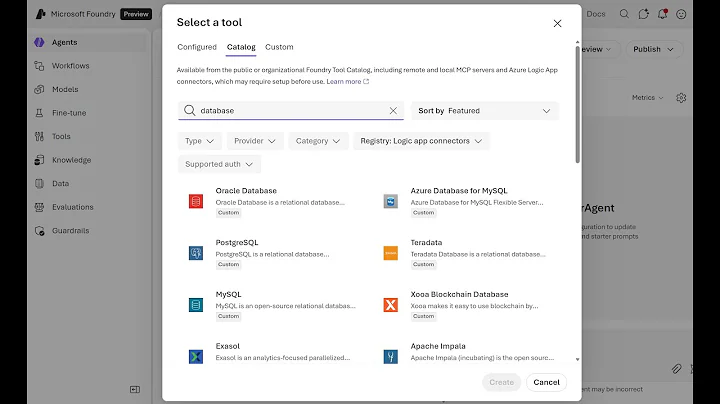Select Exasol title text

(228, 346)
